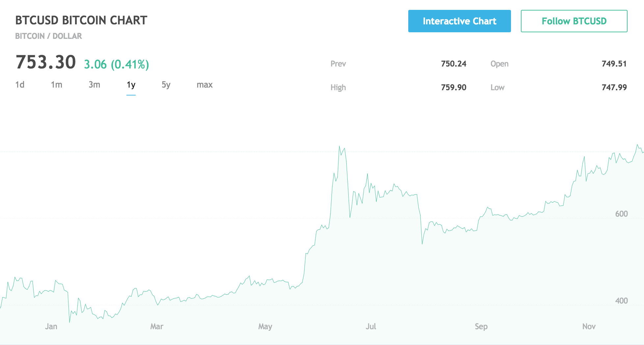Viewport: 644px width, 345px height.
Task: Select the 1d time range tab
Action: [20, 85]
